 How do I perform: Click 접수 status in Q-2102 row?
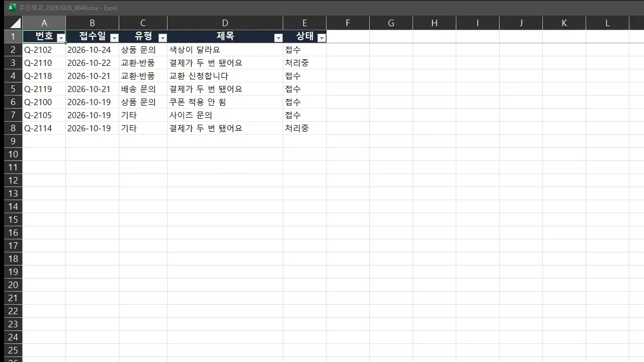(304, 50)
